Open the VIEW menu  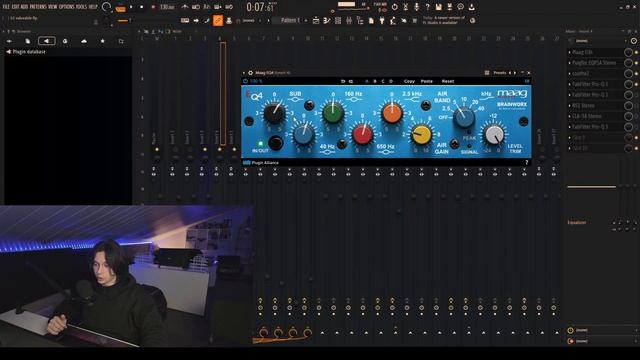pos(53,7)
